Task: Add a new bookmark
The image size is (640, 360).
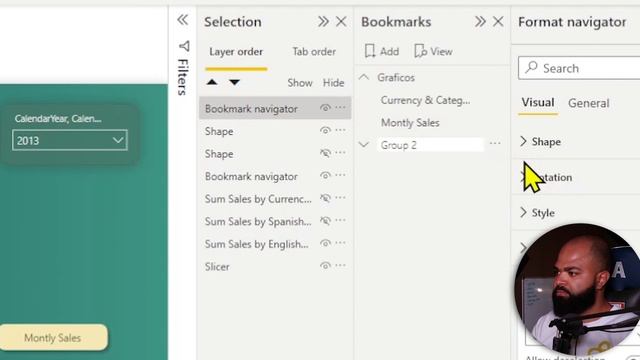Action: (382, 51)
